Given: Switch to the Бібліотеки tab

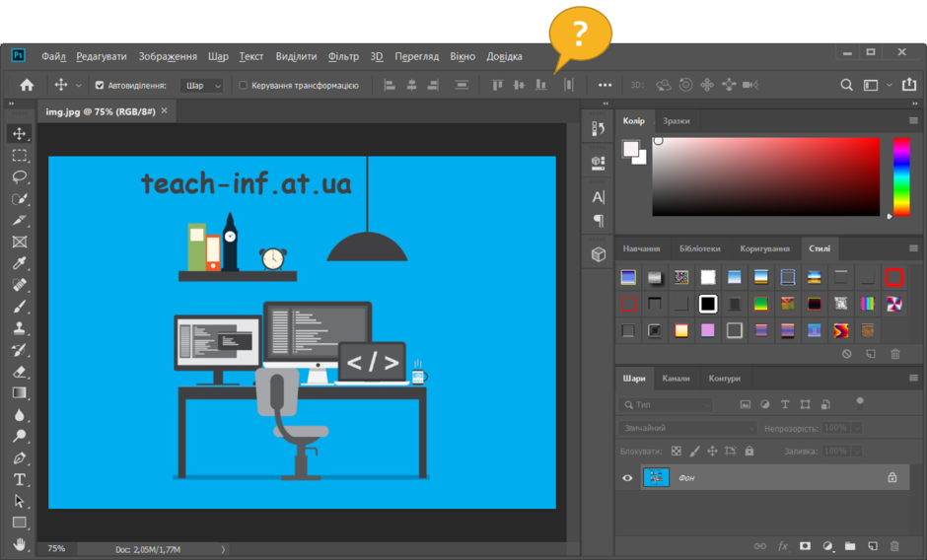Looking at the screenshot, I should tap(700, 248).
